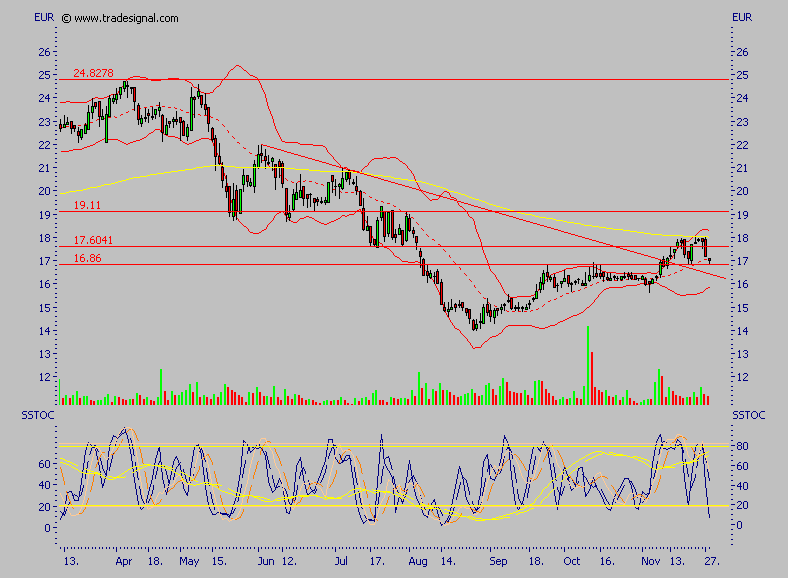Viewport: 788px width, 578px height.
Task: Click the 16.86 support level label
Action: click(x=87, y=258)
